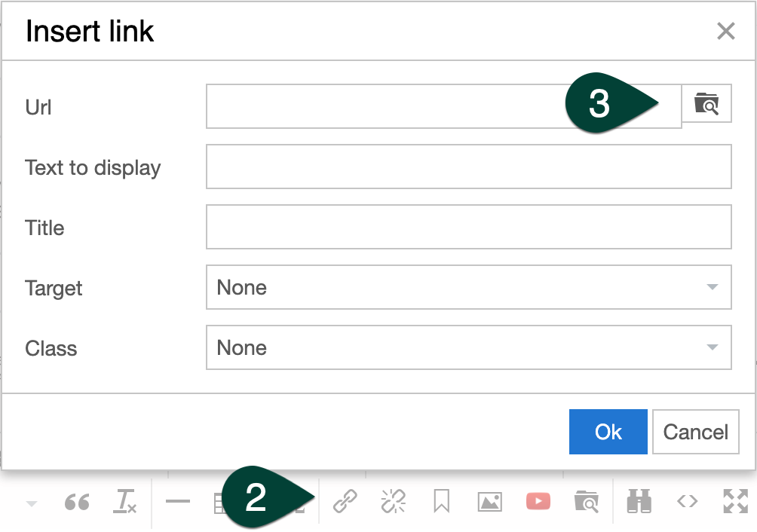This screenshot has height=532, width=757.
Task: Insert an anchor bookmark
Action: click(x=441, y=501)
